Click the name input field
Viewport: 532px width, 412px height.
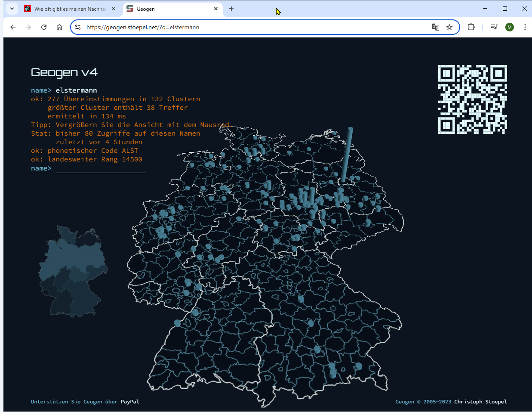tap(101, 168)
